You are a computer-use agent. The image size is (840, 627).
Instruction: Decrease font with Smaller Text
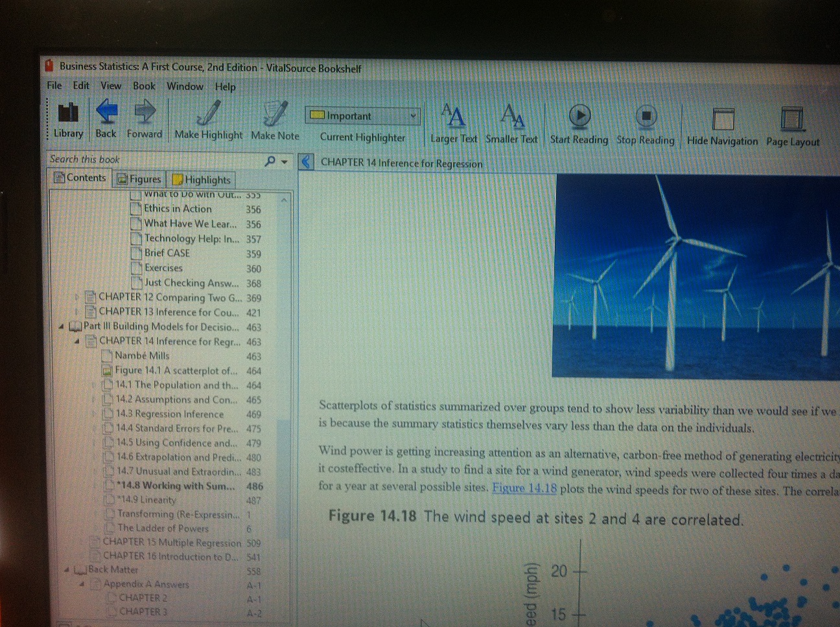(512, 117)
